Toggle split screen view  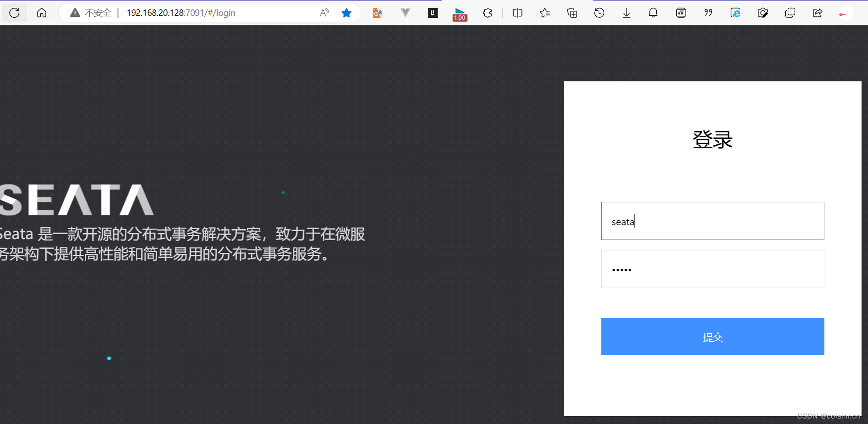[518, 13]
